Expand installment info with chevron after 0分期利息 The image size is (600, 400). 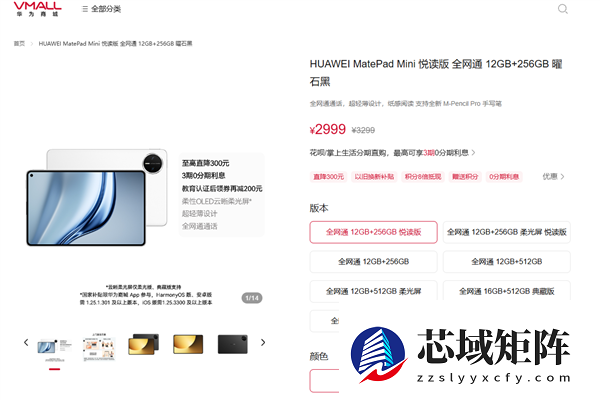click(473, 153)
